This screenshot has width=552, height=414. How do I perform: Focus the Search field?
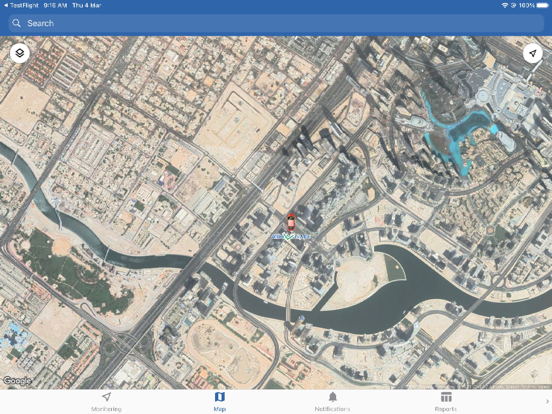coord(276,23)
